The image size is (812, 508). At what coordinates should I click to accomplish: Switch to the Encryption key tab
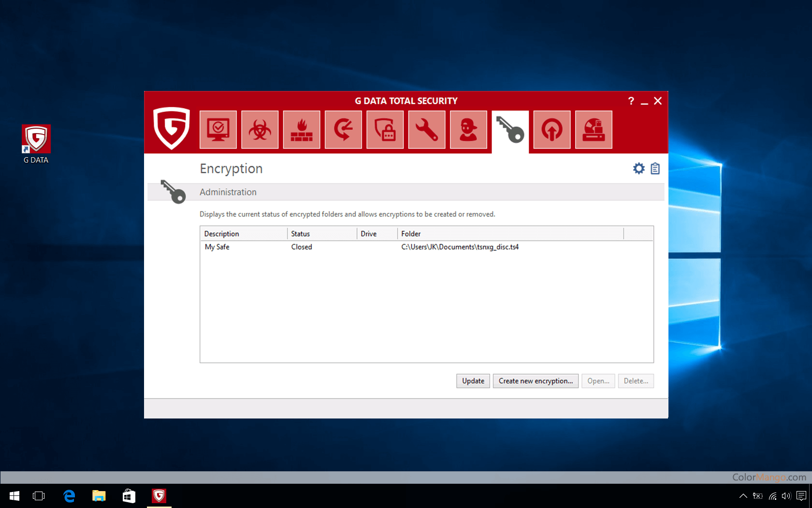click(x=510, y=131)
